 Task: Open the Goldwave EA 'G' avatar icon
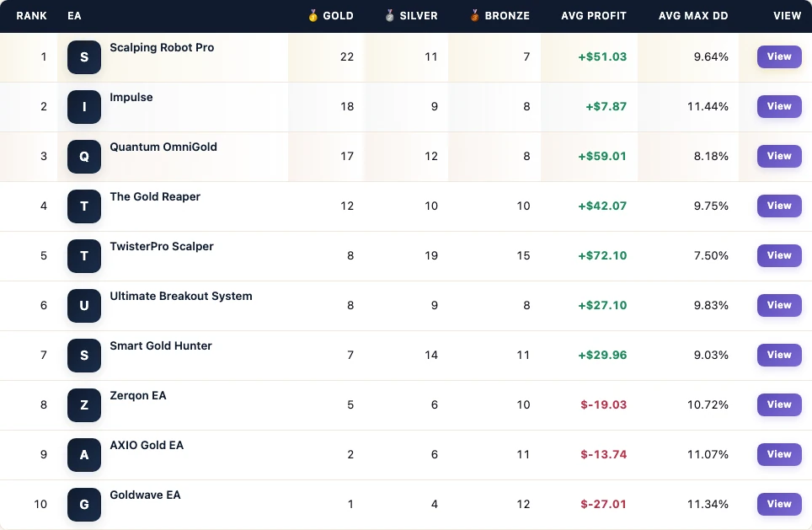84,505
